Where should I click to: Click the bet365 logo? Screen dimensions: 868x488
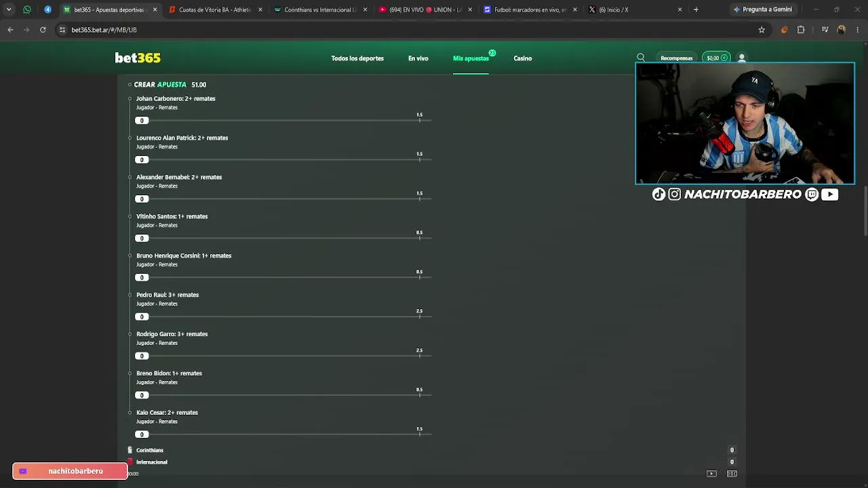(138, 58)
